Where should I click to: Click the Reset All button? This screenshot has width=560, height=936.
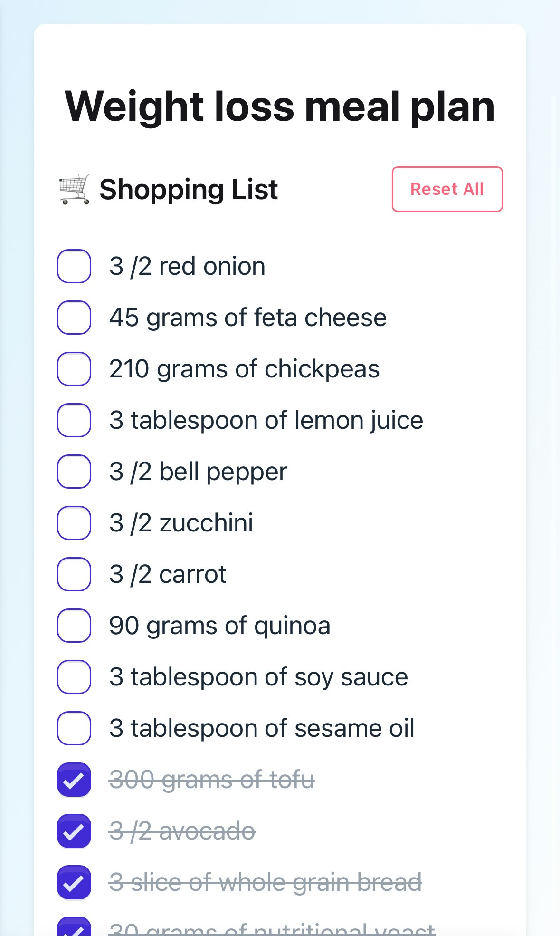tap(447, 189)
